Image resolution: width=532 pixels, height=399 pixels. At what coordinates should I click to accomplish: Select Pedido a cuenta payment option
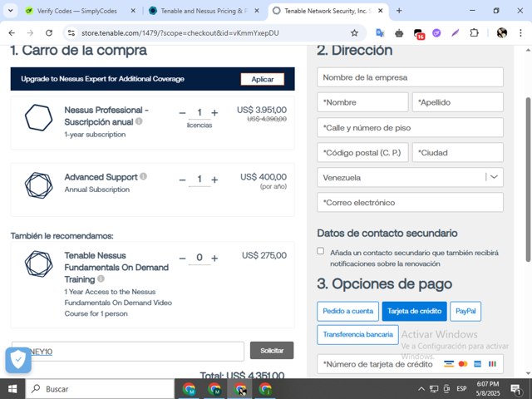pos(347,311)
